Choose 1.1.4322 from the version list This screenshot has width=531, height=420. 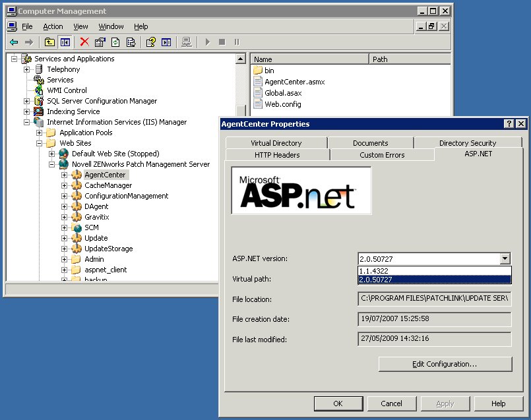click(x=435, y=271)
